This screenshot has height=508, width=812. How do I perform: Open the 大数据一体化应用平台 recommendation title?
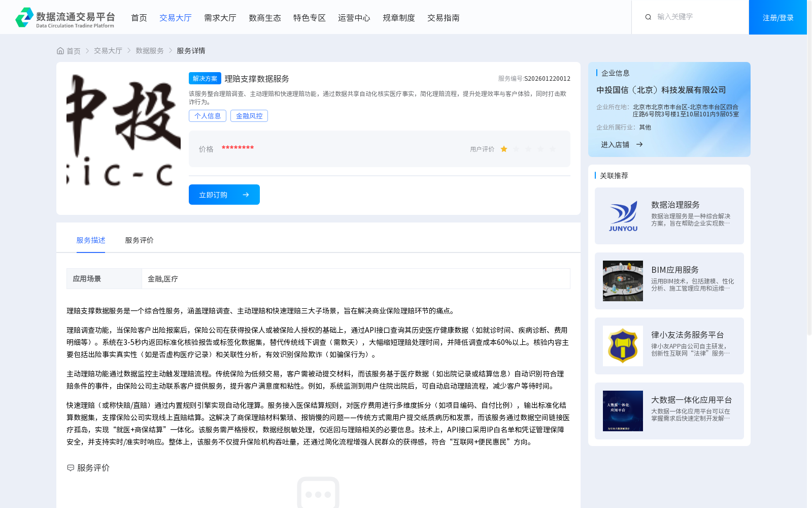pyautogui.click(x=692, y=400)
